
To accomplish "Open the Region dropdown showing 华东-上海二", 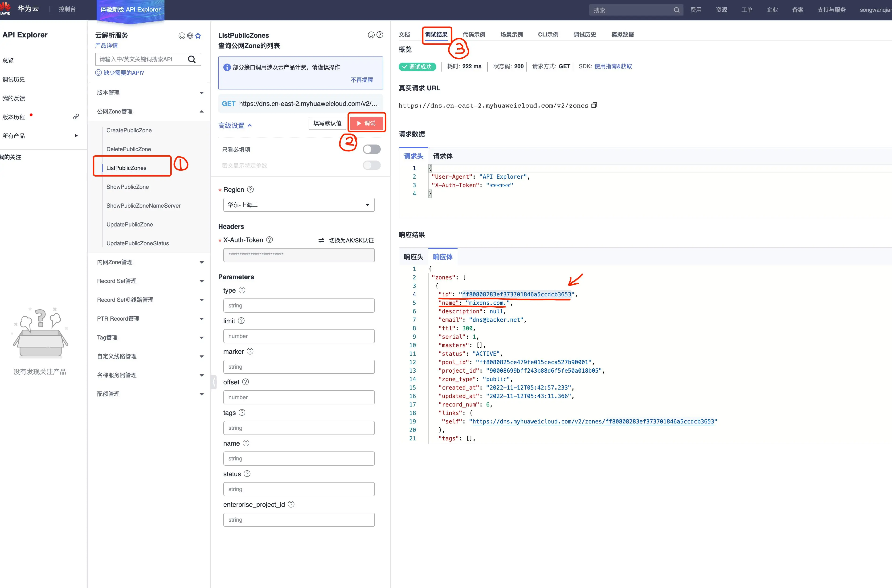I will point(299,205).
